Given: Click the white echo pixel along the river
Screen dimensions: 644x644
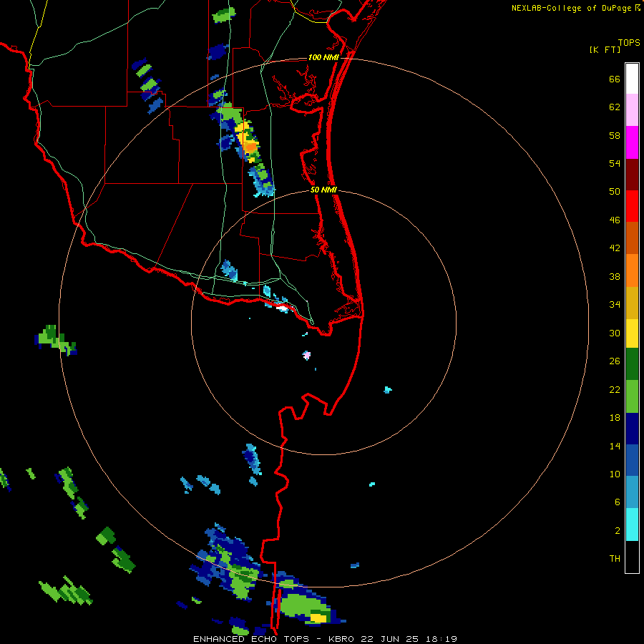Looking at the screenshot, I should (x=282, y=307).
